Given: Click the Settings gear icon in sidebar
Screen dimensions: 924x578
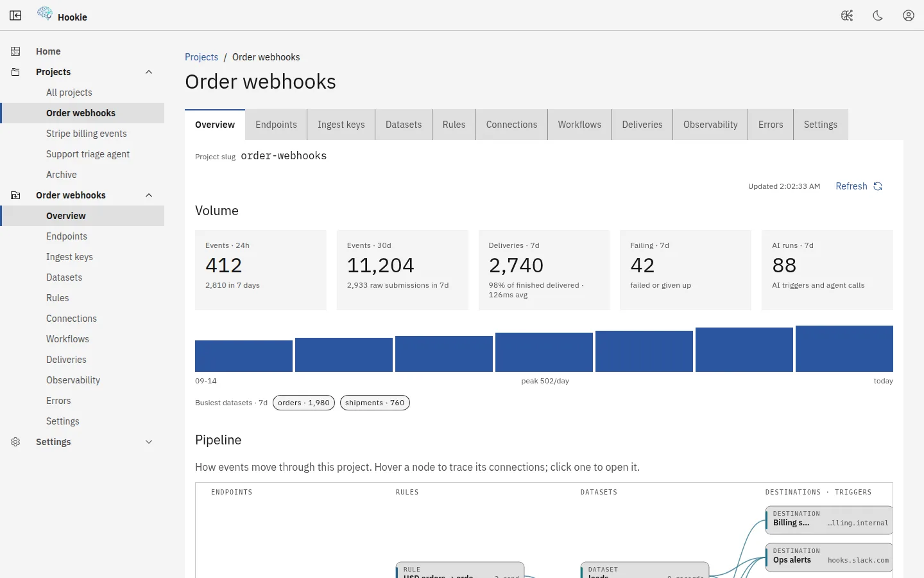Looking at the screenshot, I should click(x=15, y=442).
